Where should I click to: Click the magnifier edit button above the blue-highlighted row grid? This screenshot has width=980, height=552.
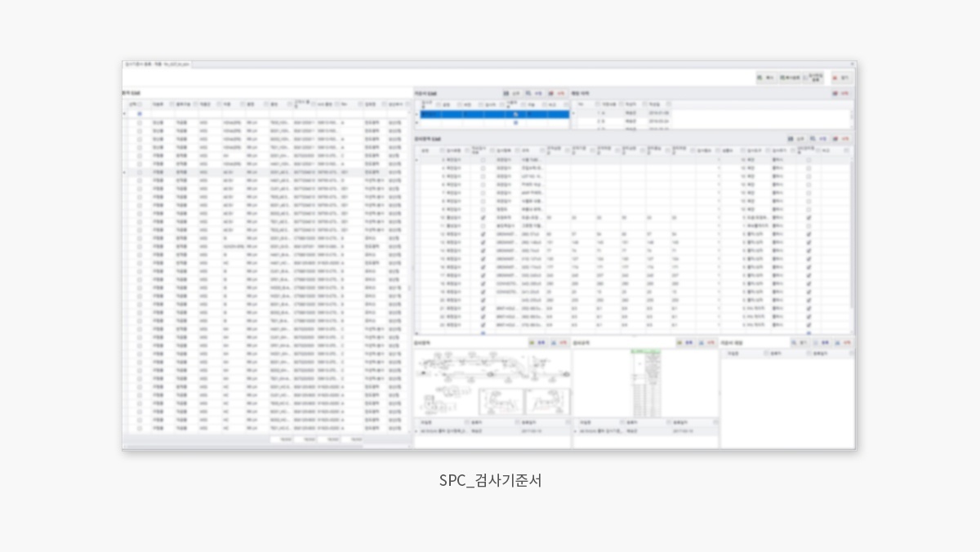[x=534, y=94]
